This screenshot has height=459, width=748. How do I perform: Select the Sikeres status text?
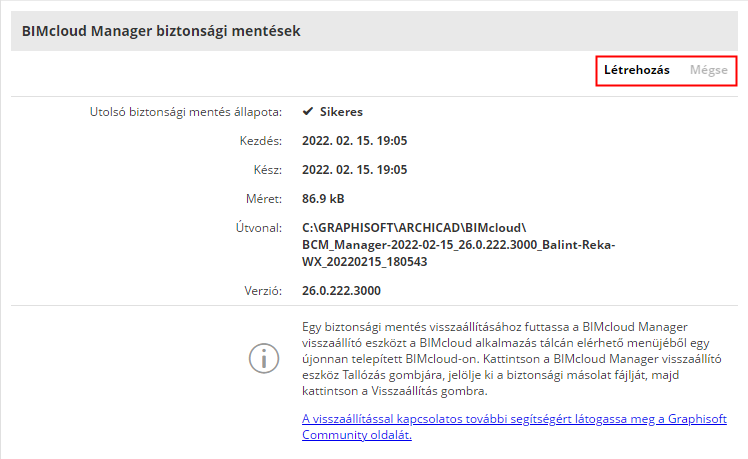(341, 112)
